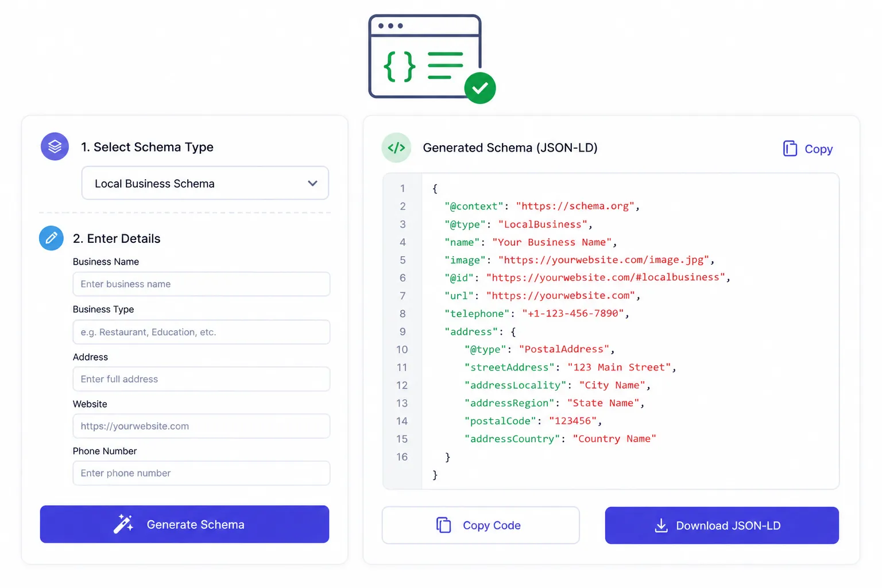Click the Website URL input field
The height and width of the screenshot is (588, 882).
click(202, 426)
